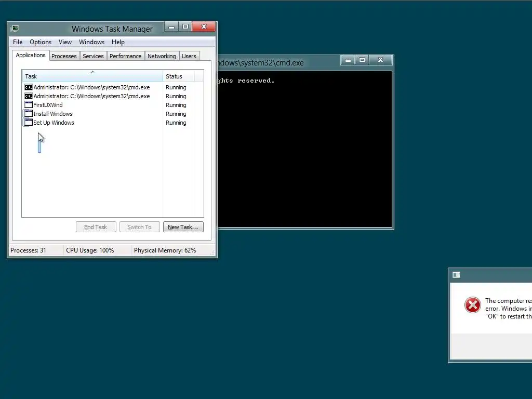Click the Running status of FirstUXWnd

176,105
